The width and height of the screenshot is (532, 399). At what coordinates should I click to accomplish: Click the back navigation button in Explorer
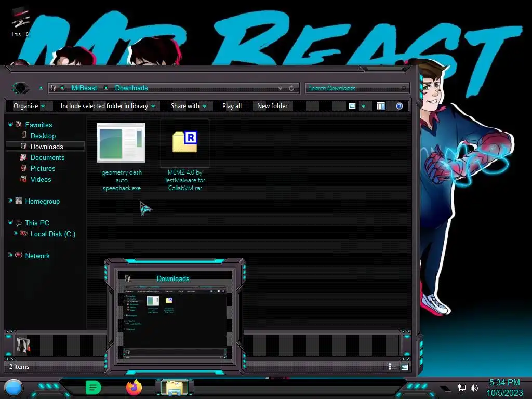pos(21,88)
